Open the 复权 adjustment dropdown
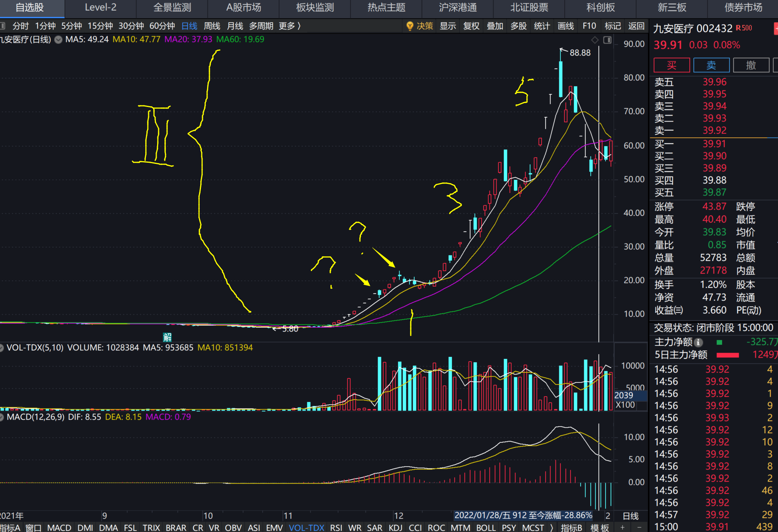Viewport: 778px width, 532px height. 471,26
